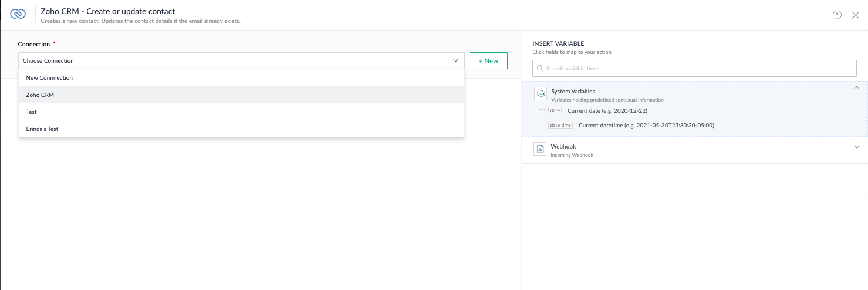Focus the Search variable here field
Screen dimensions: 868x290
click(x=694, y=69)
